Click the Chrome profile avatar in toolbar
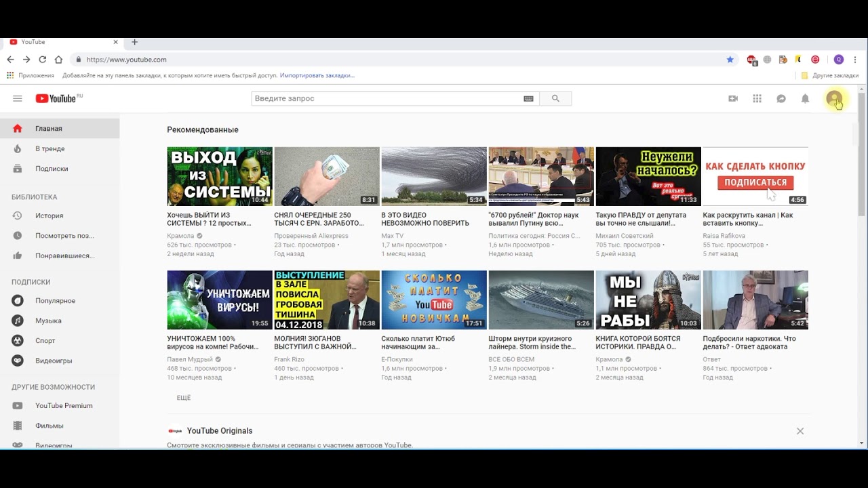868x488 pixels. point(839,60)
